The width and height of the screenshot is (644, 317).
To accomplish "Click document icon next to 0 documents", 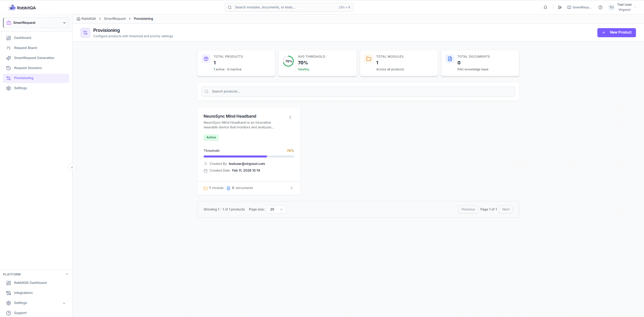I will pyautogui.click(x=228, y=188).
